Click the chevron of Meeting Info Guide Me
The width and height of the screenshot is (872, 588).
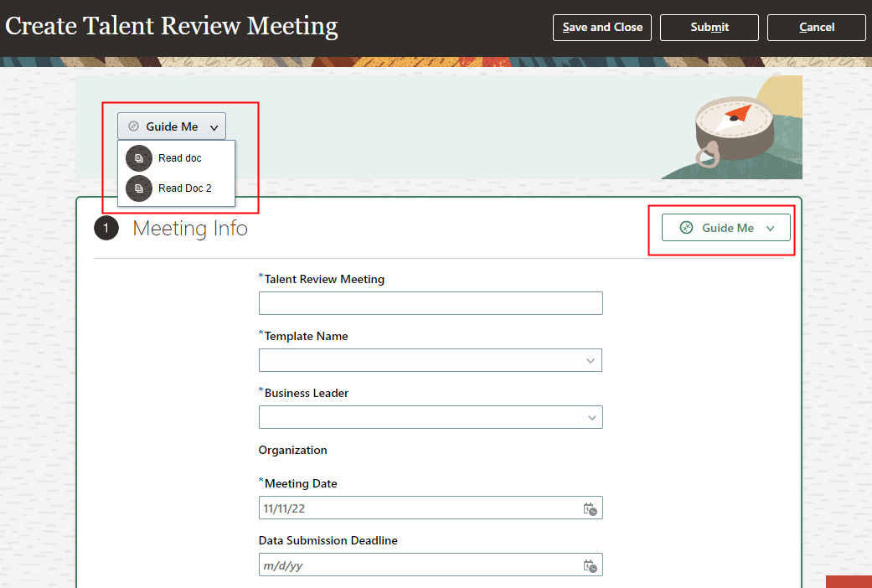tap(771, 228)
